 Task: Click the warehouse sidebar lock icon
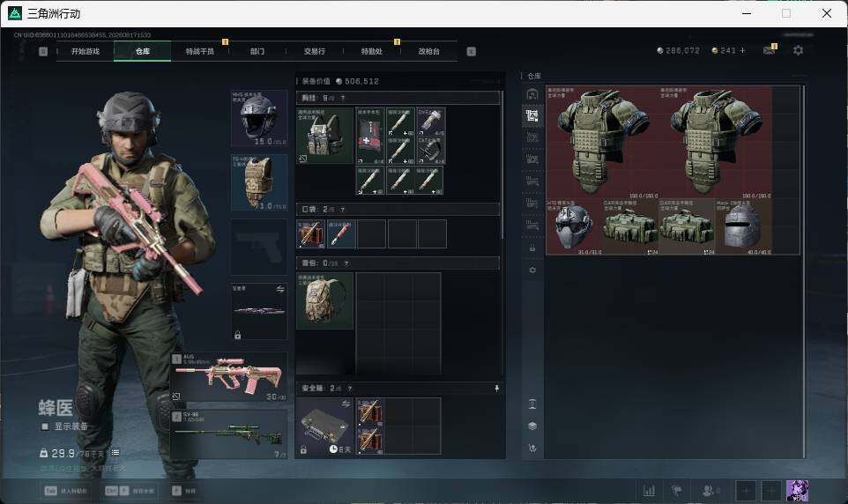click(532, 248)
